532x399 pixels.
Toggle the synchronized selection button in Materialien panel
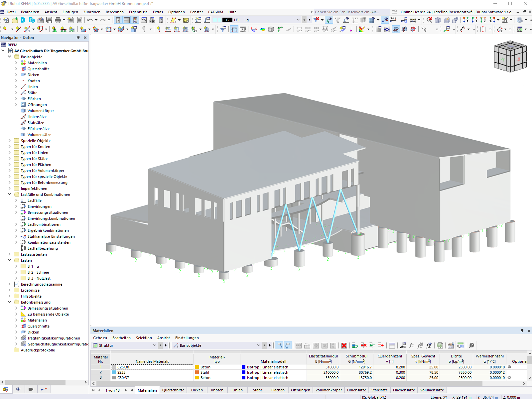279,345
